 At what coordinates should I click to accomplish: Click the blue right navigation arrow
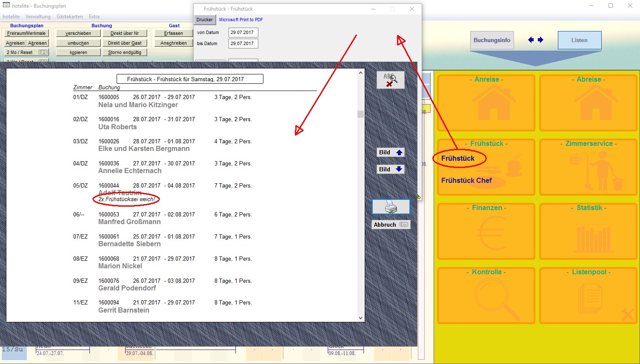pos(540,40)
